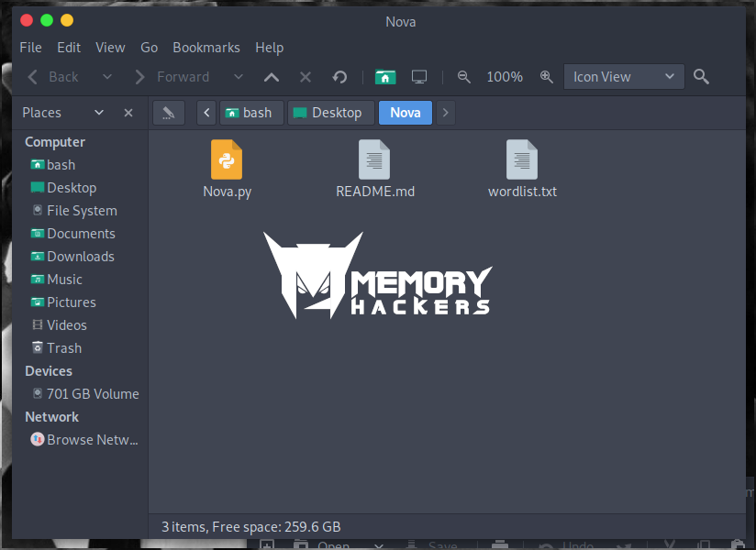Screen dimensions: 756x550
Task: Click the green window control button
Action: click(x=47, y=20)
